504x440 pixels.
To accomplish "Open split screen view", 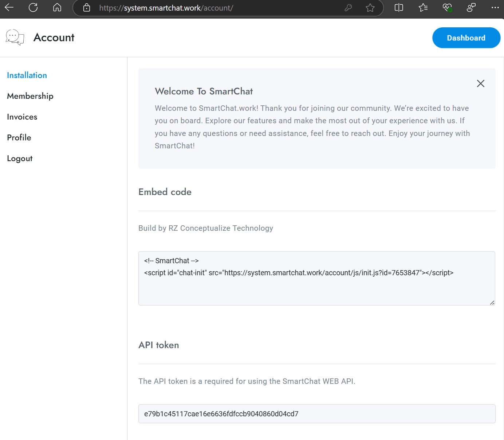I will point(398,8).
